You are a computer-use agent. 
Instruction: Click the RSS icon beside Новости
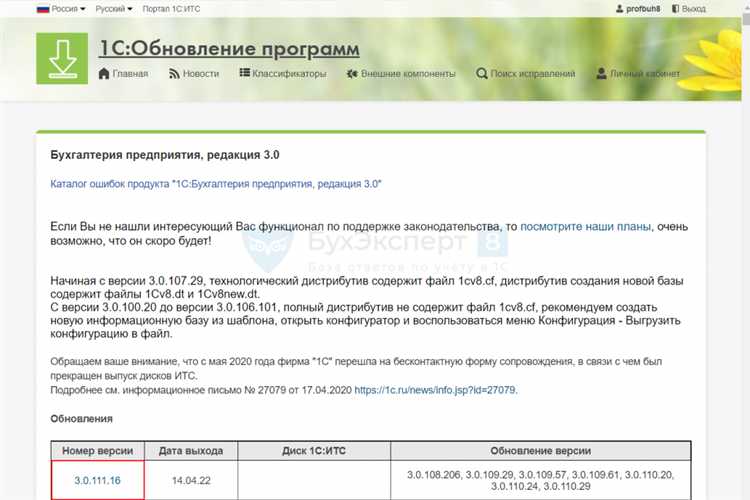(x=174, y=74)
